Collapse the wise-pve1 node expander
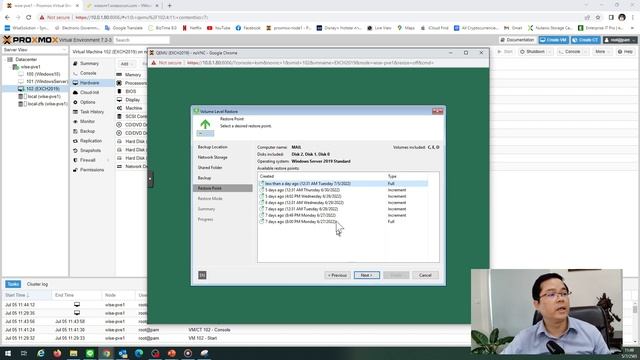Image resolution: width=640 pixels, height=360 pixels. click(10, 67)
